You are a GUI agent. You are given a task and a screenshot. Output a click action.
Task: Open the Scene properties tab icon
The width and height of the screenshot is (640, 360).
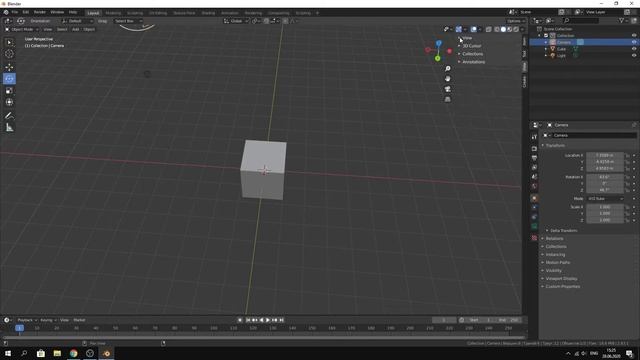[534, 177]
